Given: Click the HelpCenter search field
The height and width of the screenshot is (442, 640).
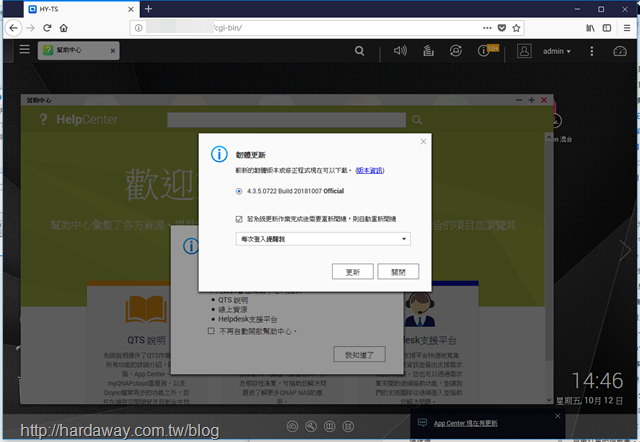Looking at the screenshot, I should [286, 120].
